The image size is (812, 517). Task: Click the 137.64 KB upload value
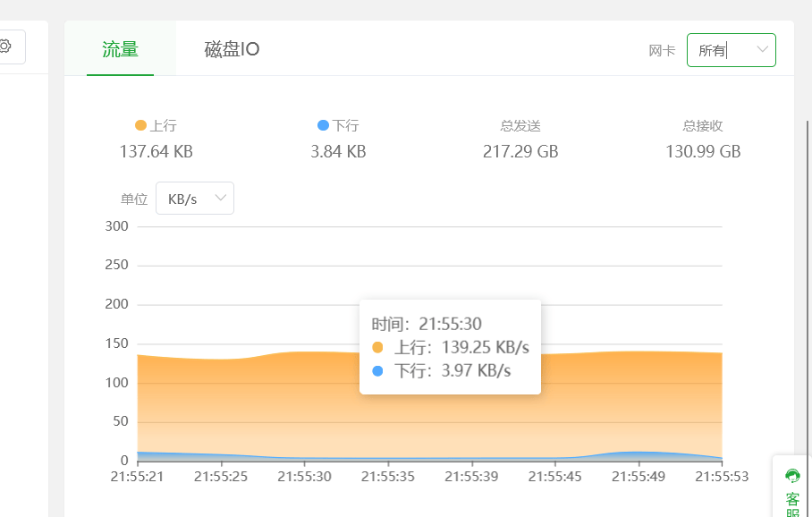(x=156, y=152)
